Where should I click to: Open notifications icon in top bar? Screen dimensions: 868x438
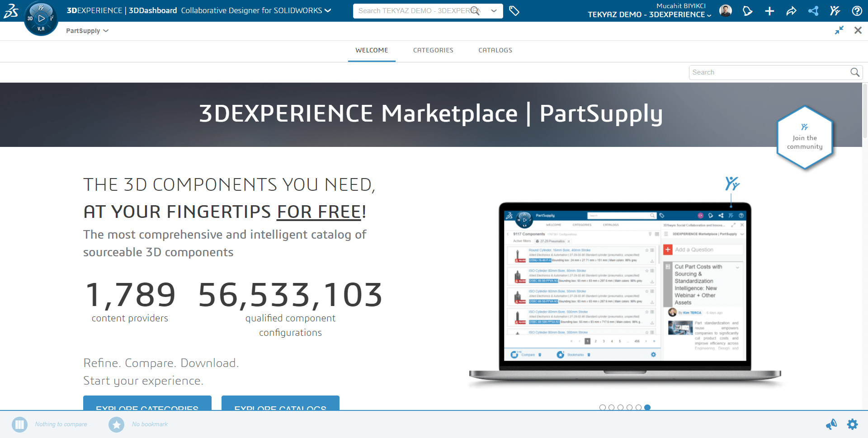click(x=748, y=11)
